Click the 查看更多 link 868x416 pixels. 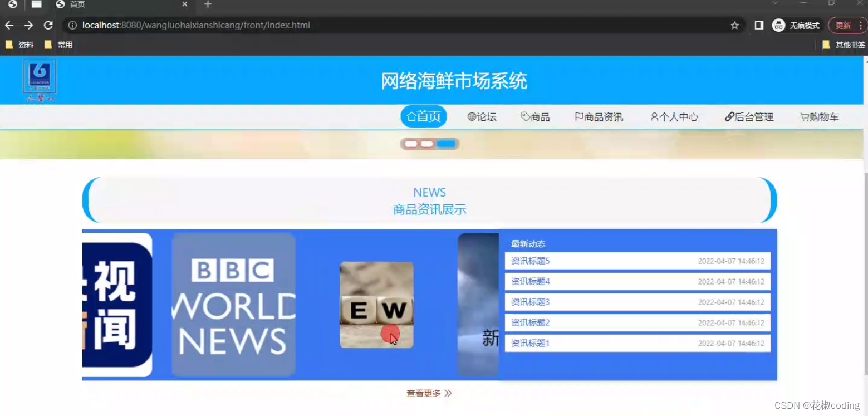click(x=423, y=393)
